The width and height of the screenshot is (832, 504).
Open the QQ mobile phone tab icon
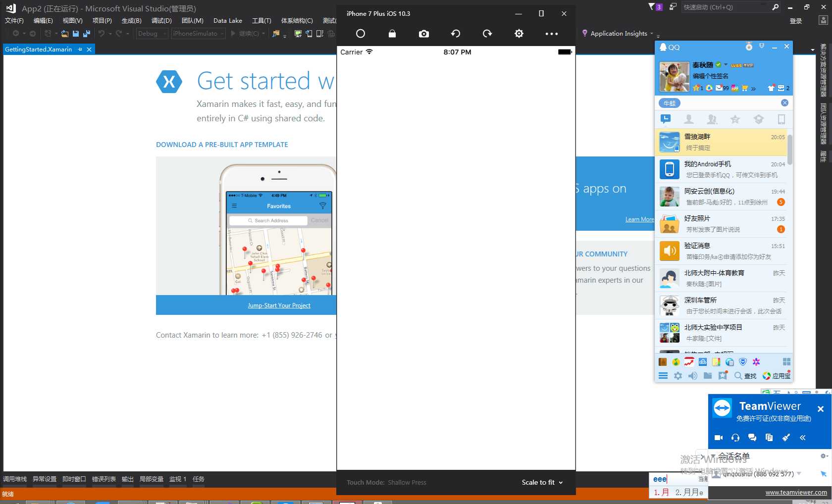(x=781, y=119)
